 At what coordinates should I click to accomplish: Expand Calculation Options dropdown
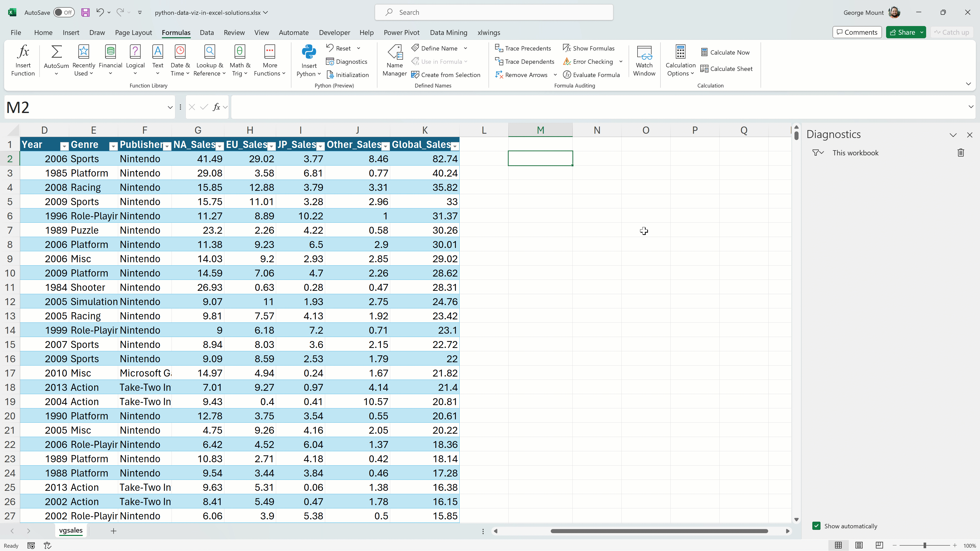[680, 69]
